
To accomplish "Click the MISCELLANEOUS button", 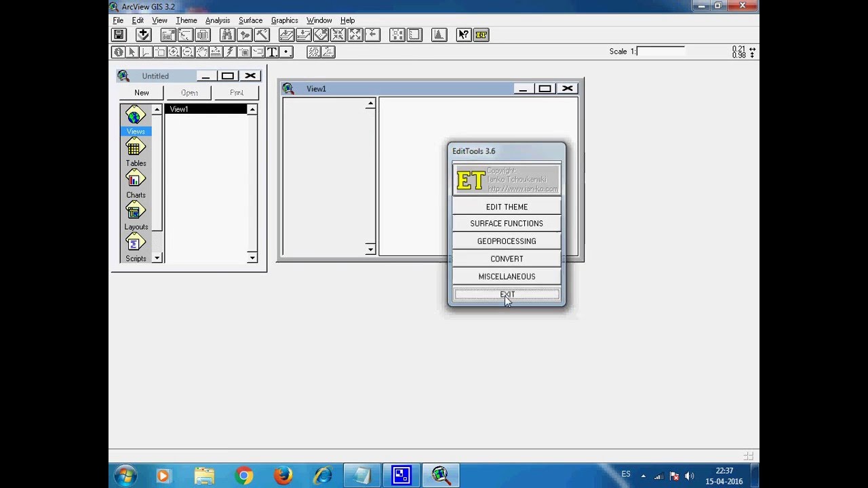I will 507,277.
